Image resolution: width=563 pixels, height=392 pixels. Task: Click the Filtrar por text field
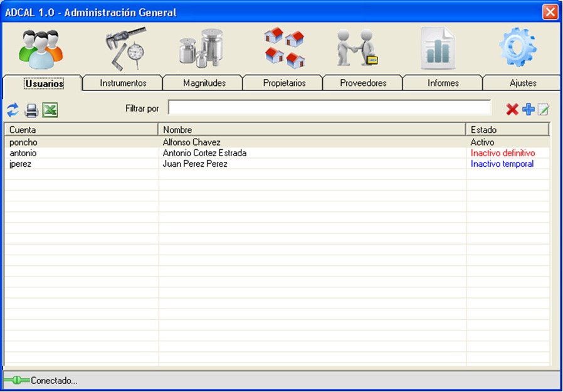[329, 108]
